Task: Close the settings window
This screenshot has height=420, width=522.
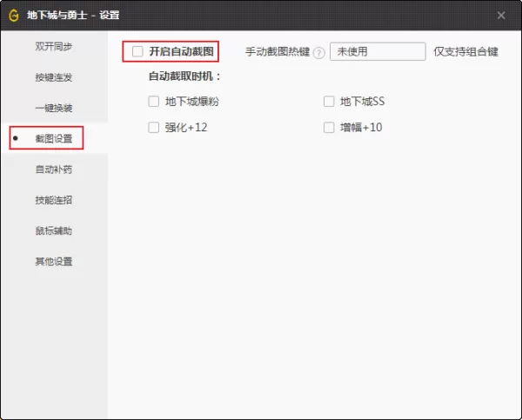Action: pos(501,16)
